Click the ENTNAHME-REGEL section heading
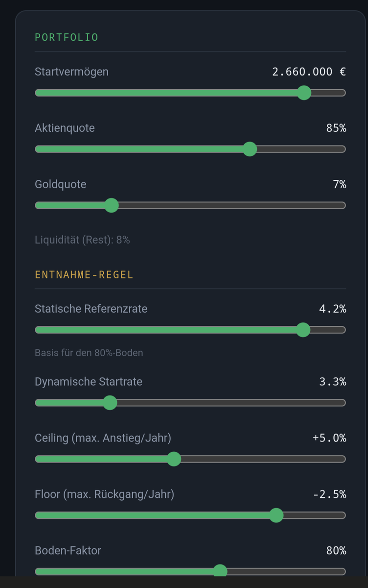 (84, 274)
